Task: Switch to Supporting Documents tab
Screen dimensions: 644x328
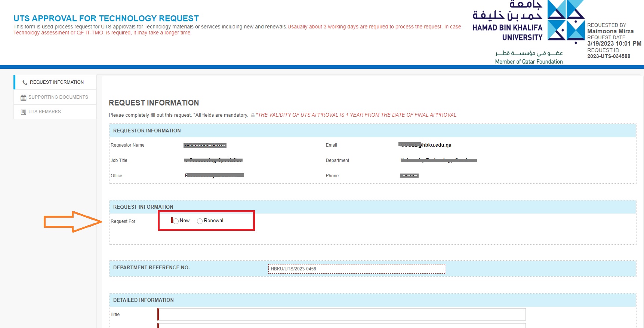Action: (55, 97)
